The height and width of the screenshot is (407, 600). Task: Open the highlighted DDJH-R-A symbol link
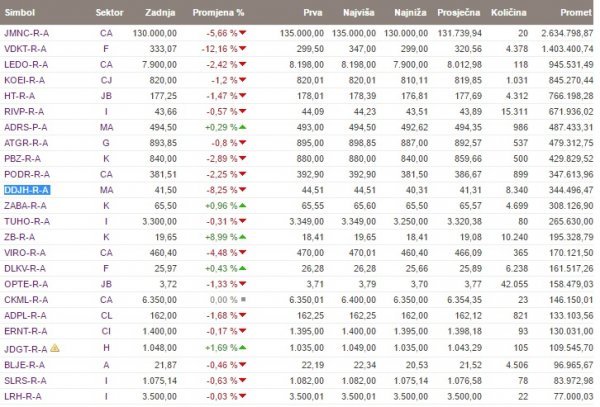(26, 190)
